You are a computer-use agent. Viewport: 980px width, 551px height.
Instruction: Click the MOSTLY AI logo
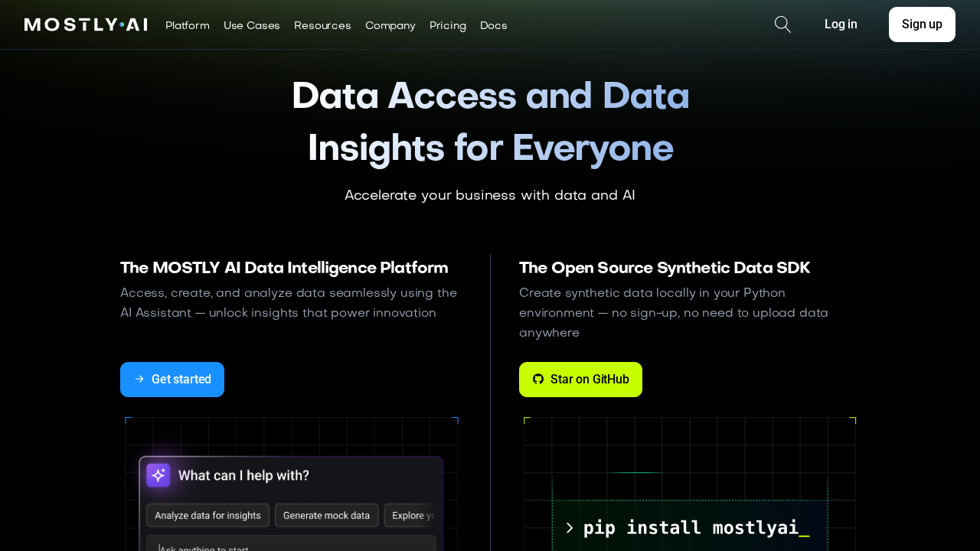86,24
